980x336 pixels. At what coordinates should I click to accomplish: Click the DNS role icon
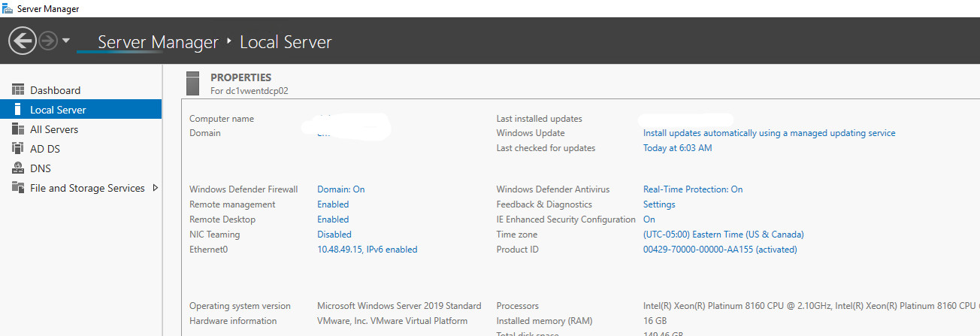[18, 168]
